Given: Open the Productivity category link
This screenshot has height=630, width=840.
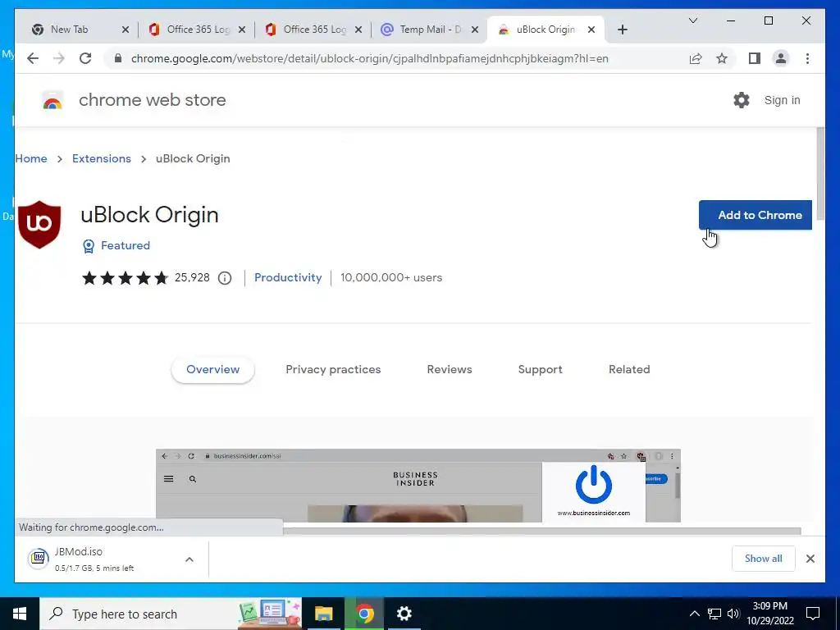Looking at the screenshot, I should [x=288, y=277].
